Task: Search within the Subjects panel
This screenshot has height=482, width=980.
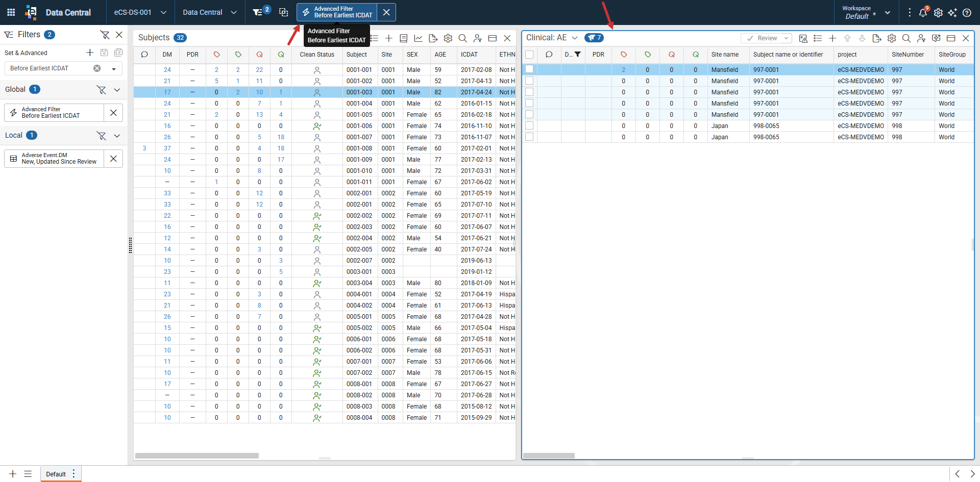Action: coord(462,38)
